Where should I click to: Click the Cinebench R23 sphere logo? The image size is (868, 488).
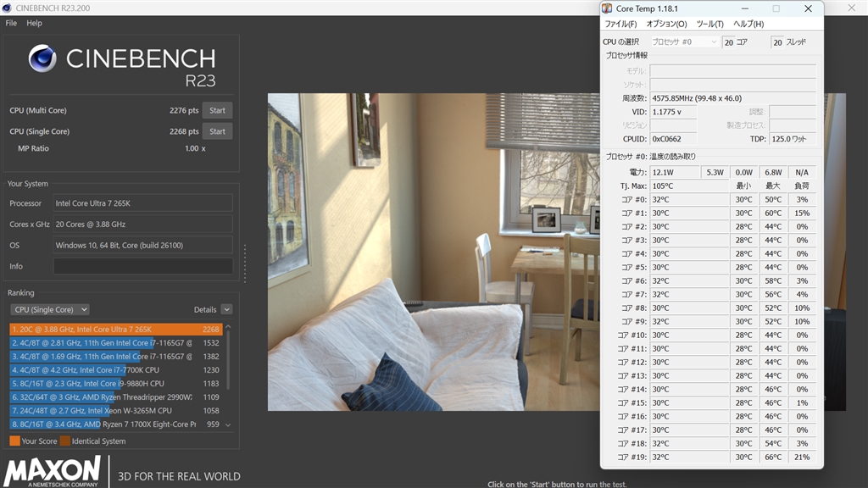[x=42, y=58]
